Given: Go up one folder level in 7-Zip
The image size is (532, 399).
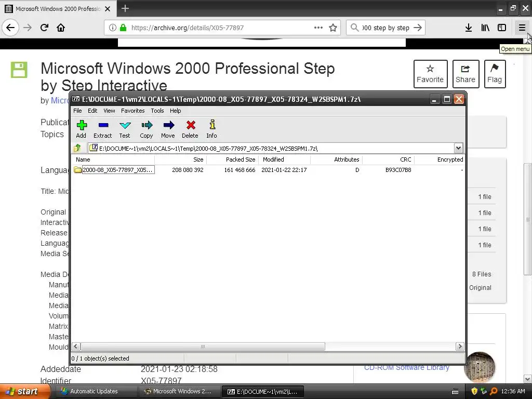Looking at the screenshot, I should (78, 148).
